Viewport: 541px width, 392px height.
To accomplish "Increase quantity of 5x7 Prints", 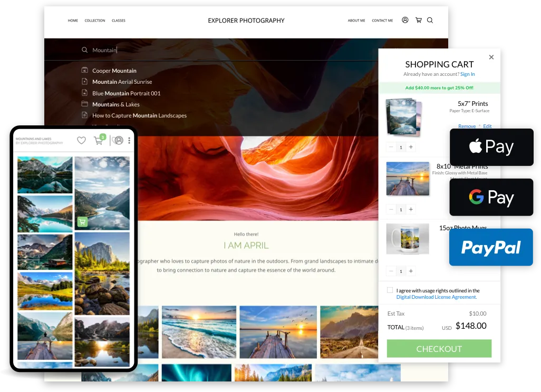I will [x=411, y=147].
